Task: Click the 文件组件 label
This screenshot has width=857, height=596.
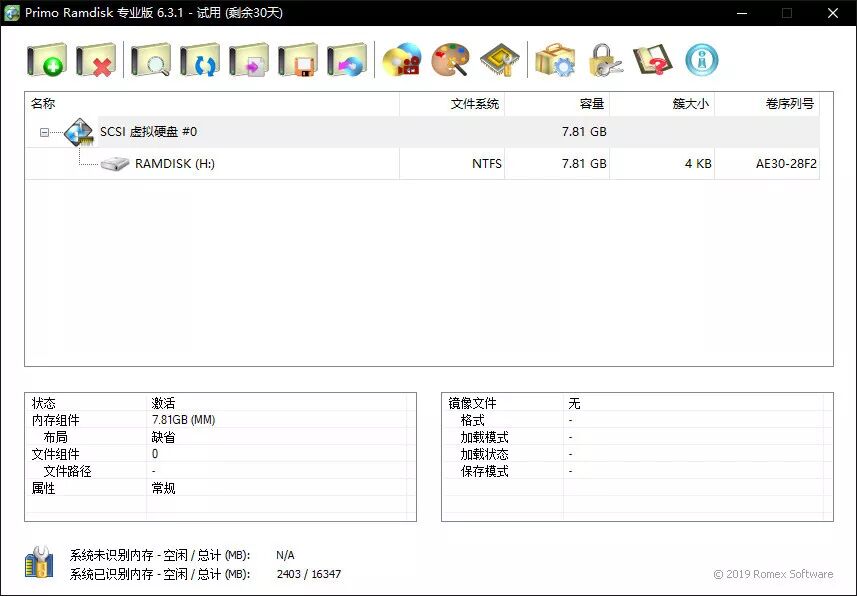Action: 55,454
